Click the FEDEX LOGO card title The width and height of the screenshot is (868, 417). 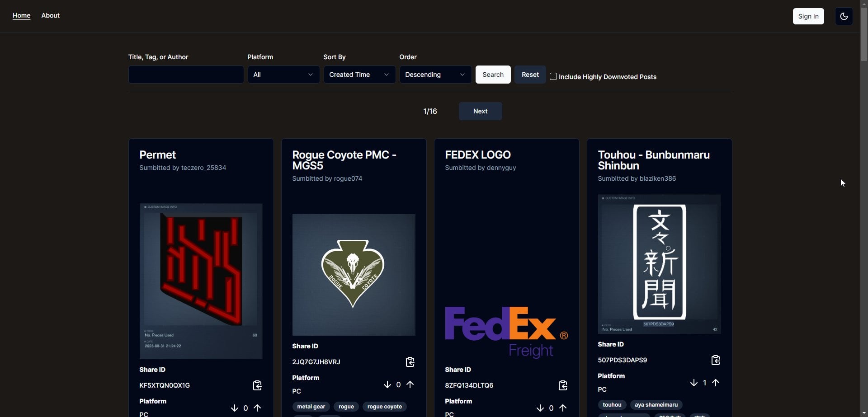[x=478, y=155]
